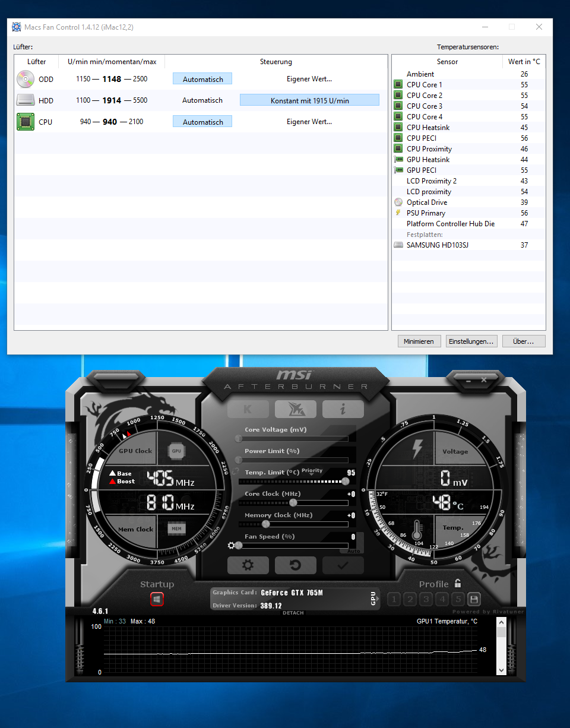Click the fan speed settings gear icon
The image size is (570, 728).
coord(232,545)
